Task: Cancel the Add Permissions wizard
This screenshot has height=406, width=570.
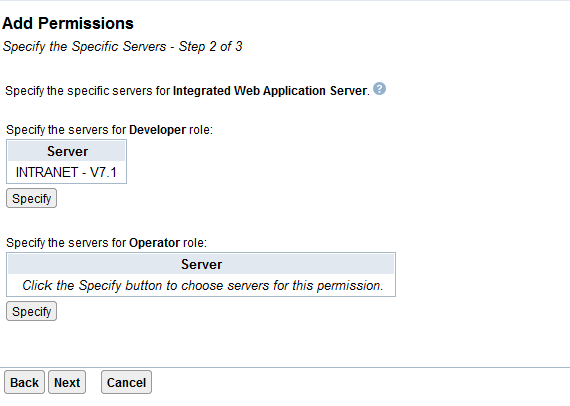Action: point(126,382)
